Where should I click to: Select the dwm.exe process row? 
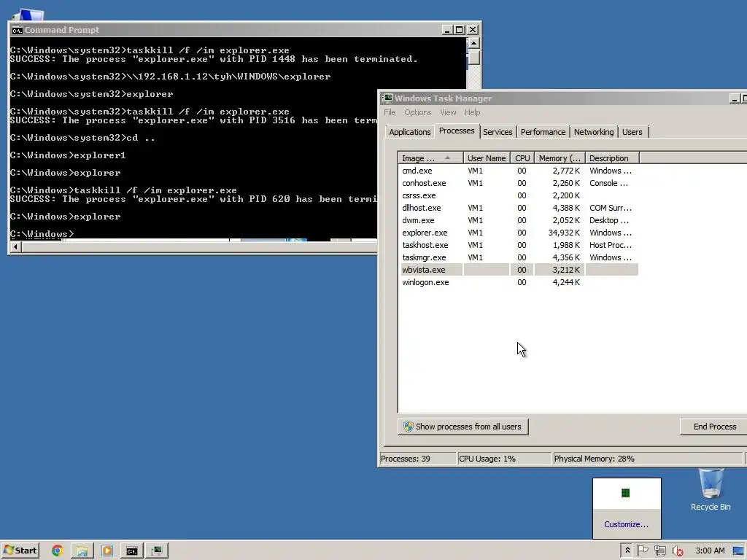pyautogui.click(x=519, y=220)
